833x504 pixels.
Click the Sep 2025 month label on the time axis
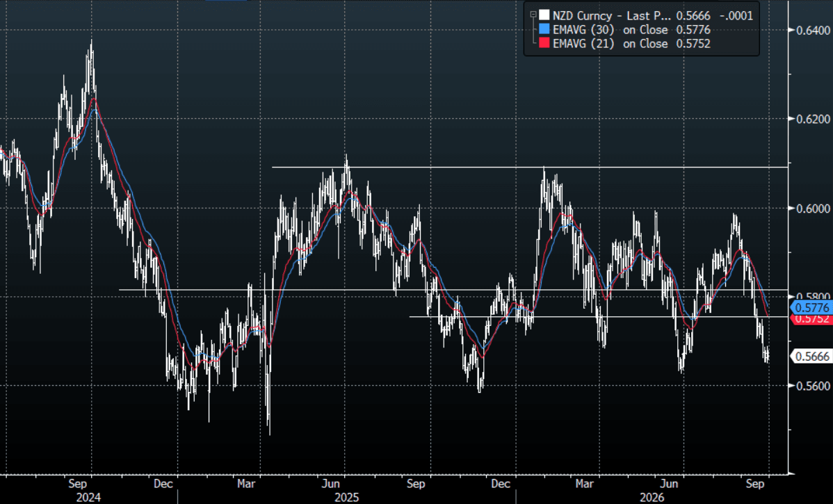[x=415, y=484]
